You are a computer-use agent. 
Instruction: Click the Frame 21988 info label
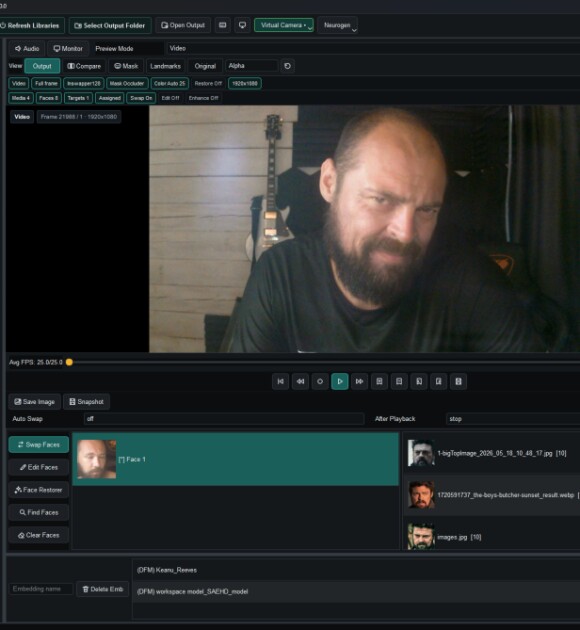[79, 117]
